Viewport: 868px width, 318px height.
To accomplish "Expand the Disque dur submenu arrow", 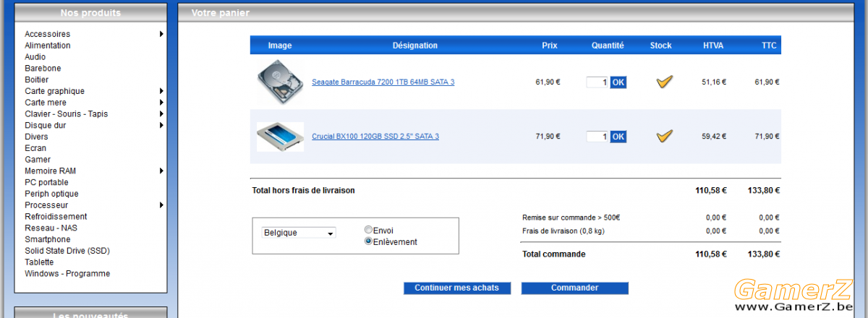I will pyautogui.click(x=161, y=125).
